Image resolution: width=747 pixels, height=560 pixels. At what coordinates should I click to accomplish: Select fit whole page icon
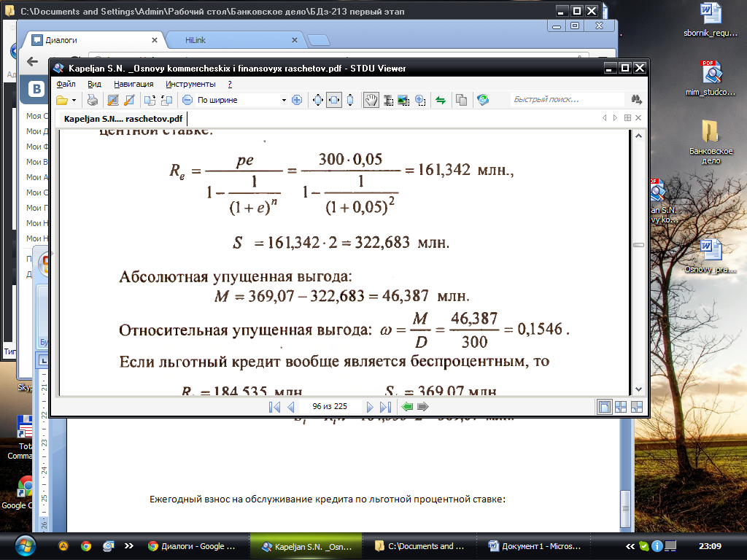tap(318, 100)
